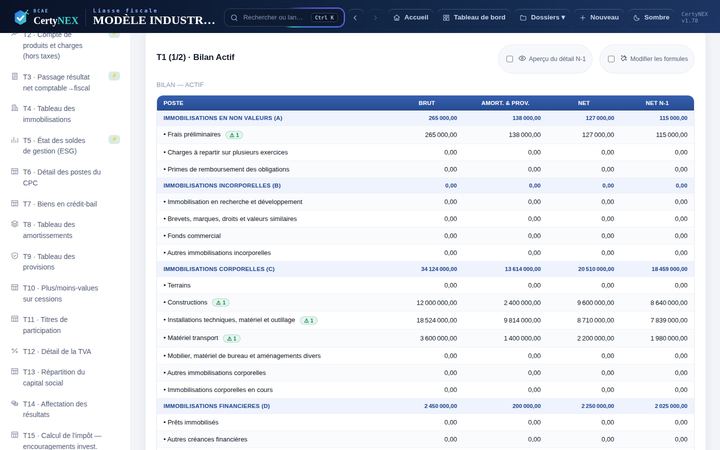Click the T9 Tableau des provisions shield icon
720x450 pixels.
tap(15, 255)
